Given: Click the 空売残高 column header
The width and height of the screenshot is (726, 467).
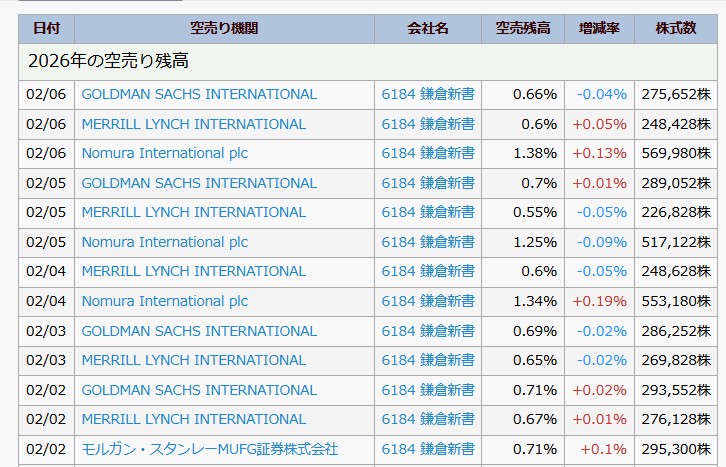Looking at the screenshot, I should point(522,28).
